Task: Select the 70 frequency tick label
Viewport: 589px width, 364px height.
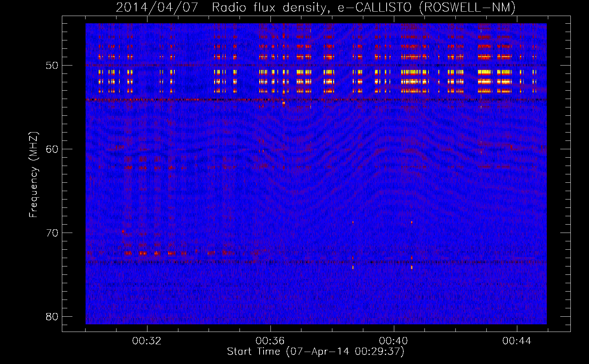Action: [52, 233]
